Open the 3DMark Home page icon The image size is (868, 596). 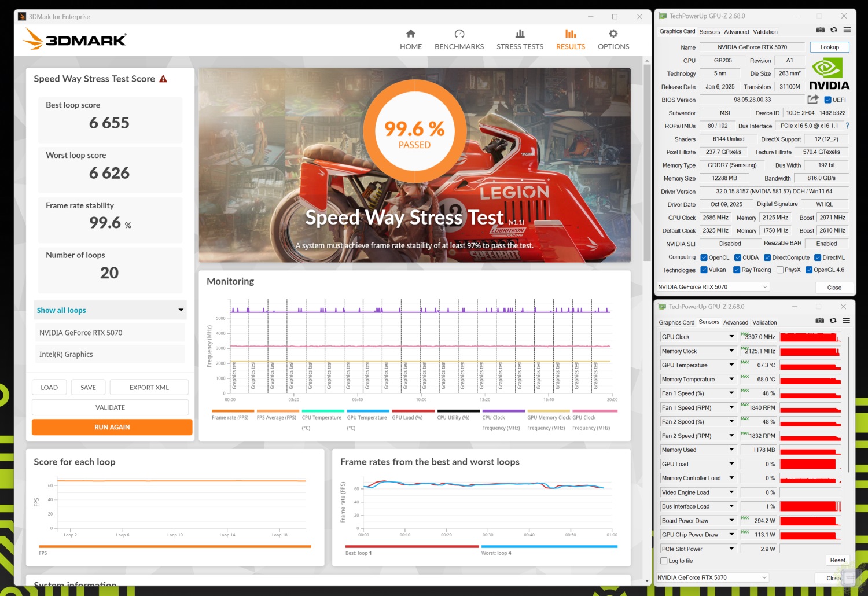tap(411, 34)
